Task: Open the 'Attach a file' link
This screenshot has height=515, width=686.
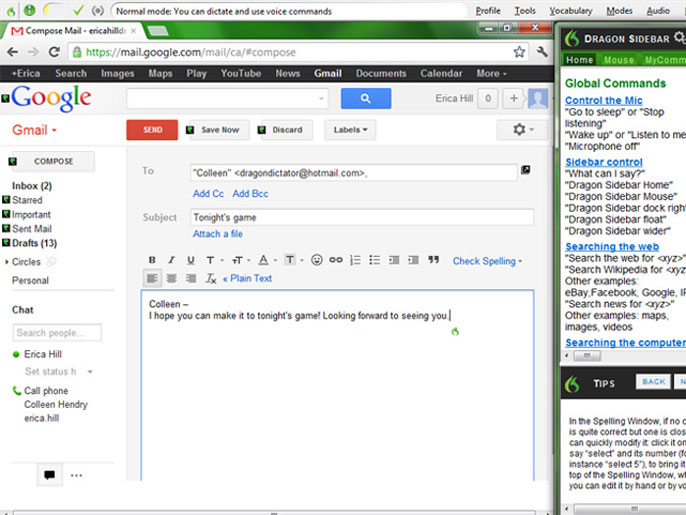Action: (218, 234)
